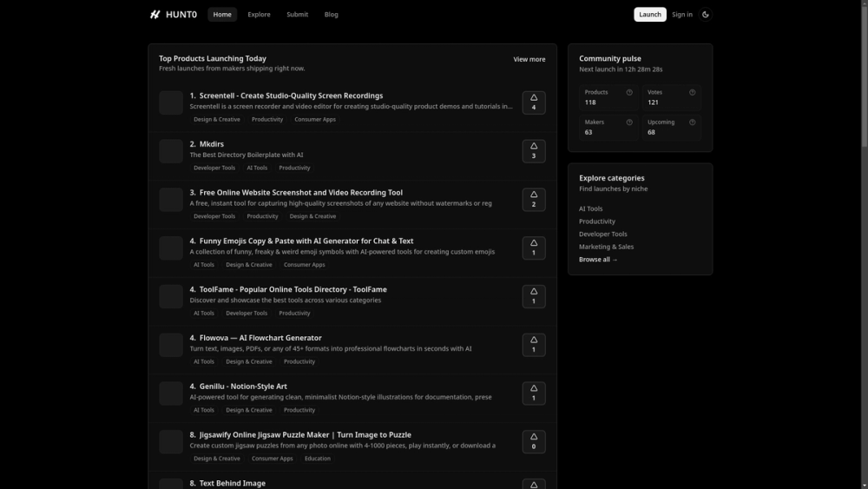This screenshot has height=489, width=868.
Task: Click Browse all categories link
Action: [x=598, y=260]
